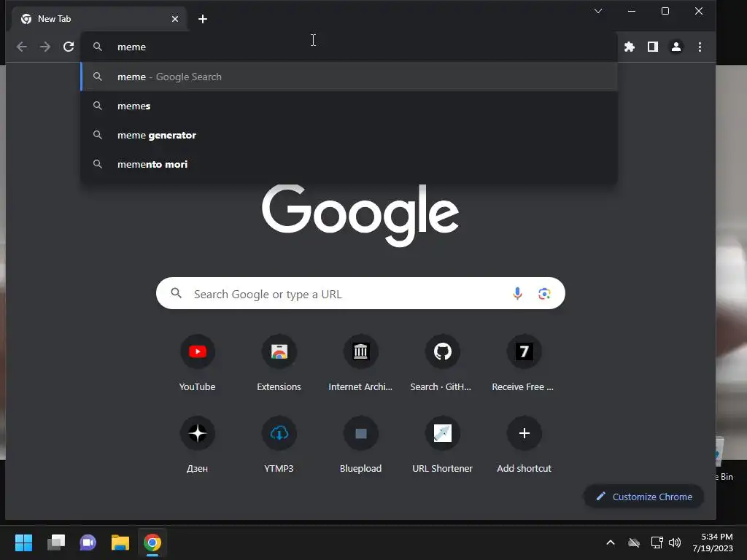Open Chrome's three-dot menu
Image resolution: width=747 pixels, height=560 pixels.
click(700, 47)
